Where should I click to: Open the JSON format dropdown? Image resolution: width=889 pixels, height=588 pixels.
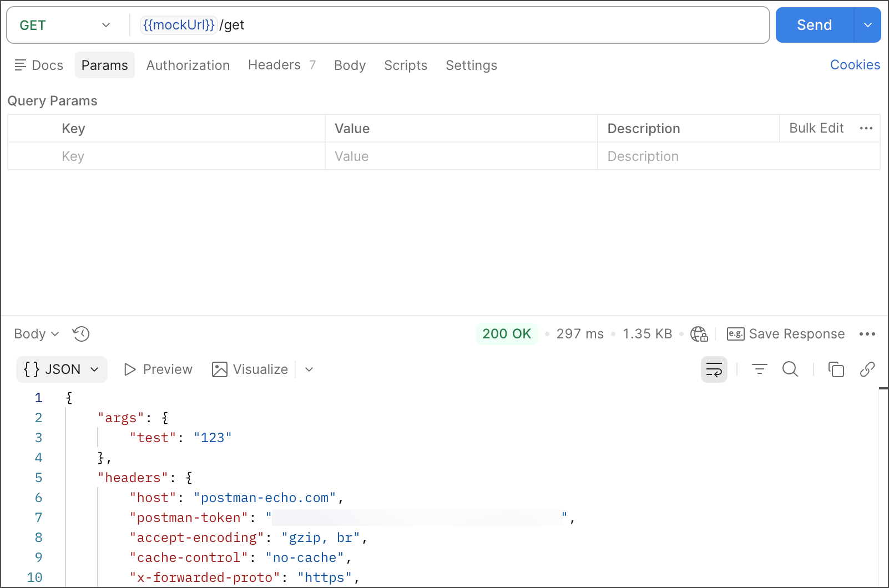pyautogui.click(x=62, y=369)
